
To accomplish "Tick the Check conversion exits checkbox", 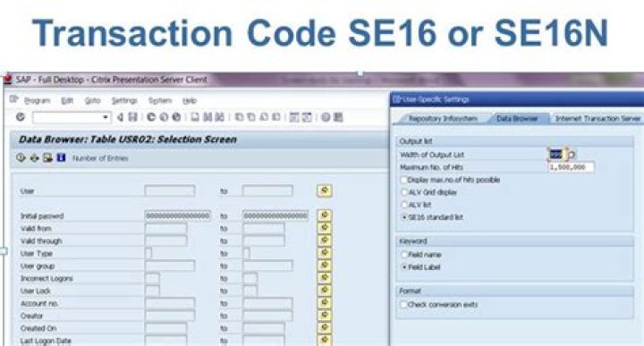I will 403,305.
